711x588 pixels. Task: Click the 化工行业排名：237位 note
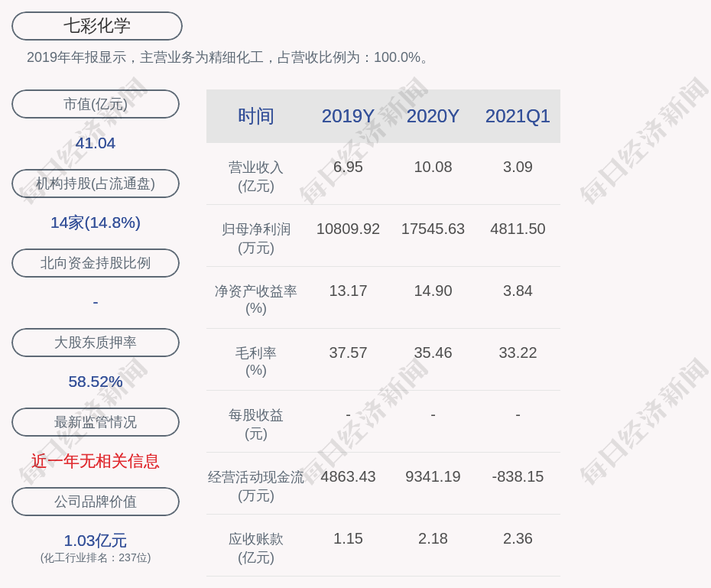(96, 557)
